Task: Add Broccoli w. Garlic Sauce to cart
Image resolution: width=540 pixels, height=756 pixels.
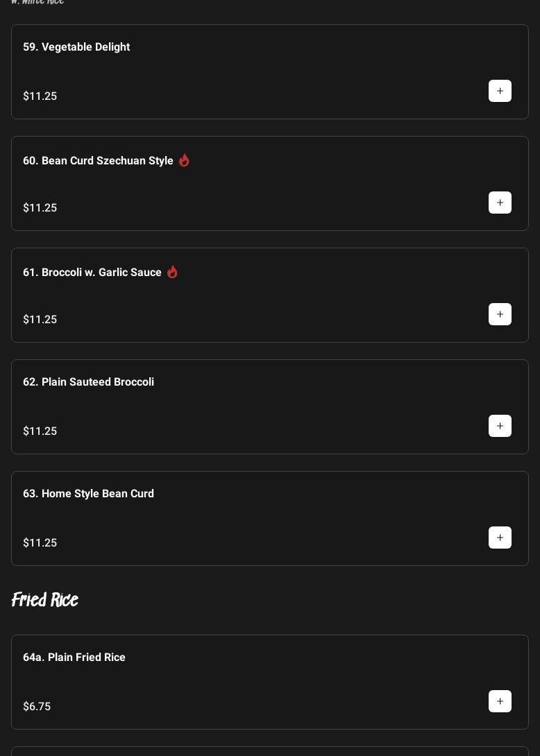Action: click(500, 314)
